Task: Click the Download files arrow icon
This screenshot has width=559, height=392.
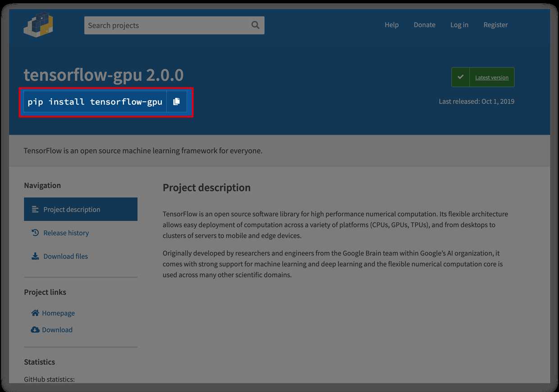Action: click(35, 256)
